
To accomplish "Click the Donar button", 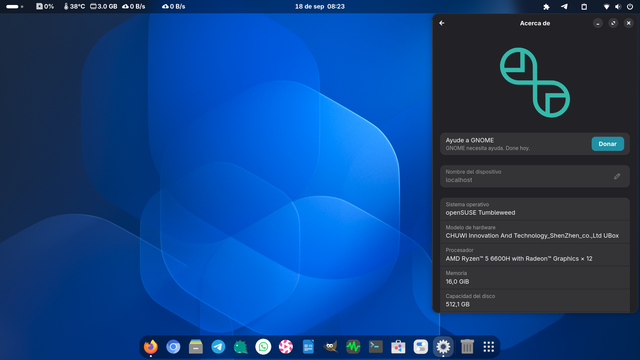I will click(x=607, y=144).
